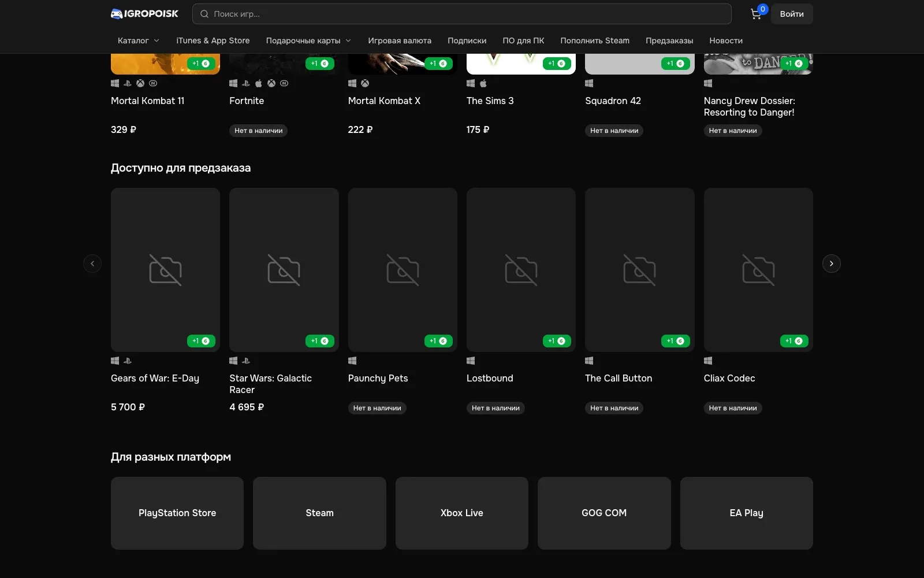924x578 pixels.
Task: Click bonus badge on The Call Button card
Action: point(675,341)
